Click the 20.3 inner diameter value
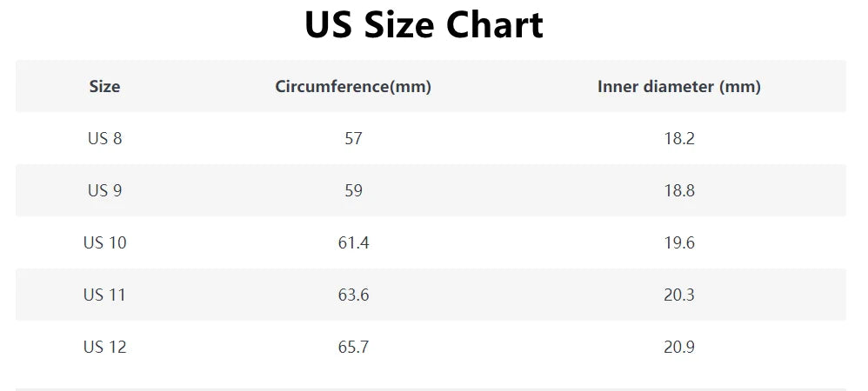The image size is (868, 391). (x=678, y=295)
